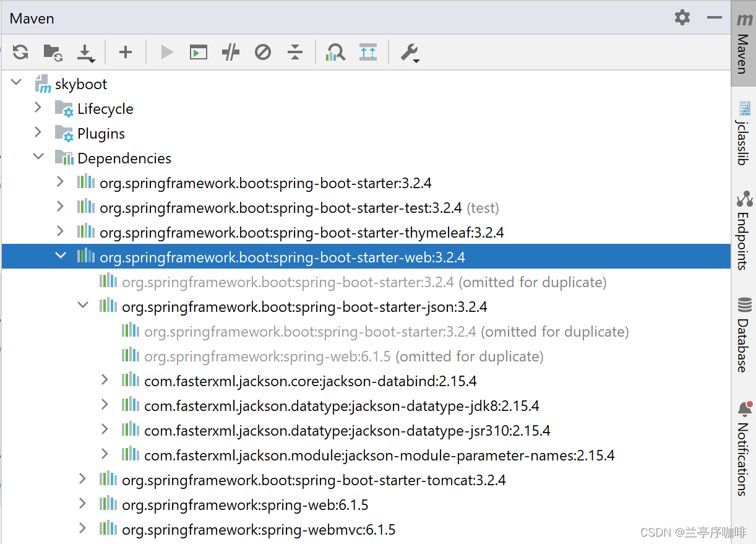Open the Database sidebar tab
Image resolution: width=756 pixels, height=544 pixels.
744,335
